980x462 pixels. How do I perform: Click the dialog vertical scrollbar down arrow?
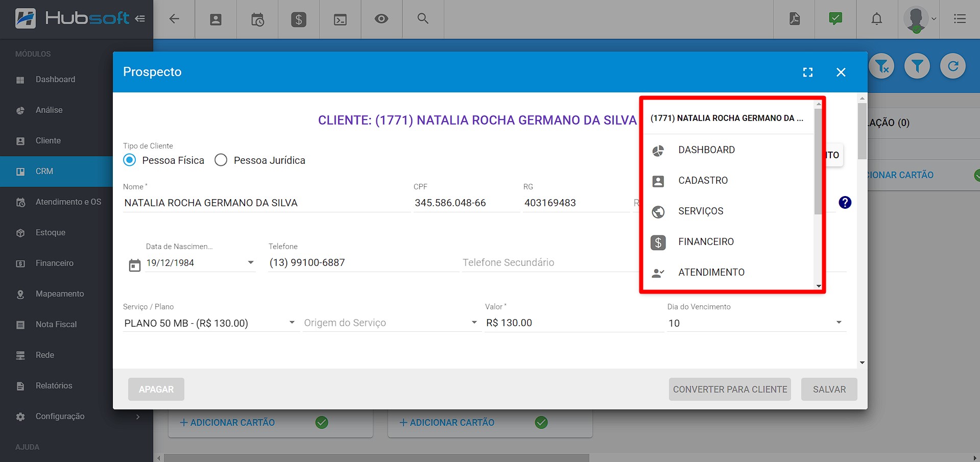[x=862, y=363]
